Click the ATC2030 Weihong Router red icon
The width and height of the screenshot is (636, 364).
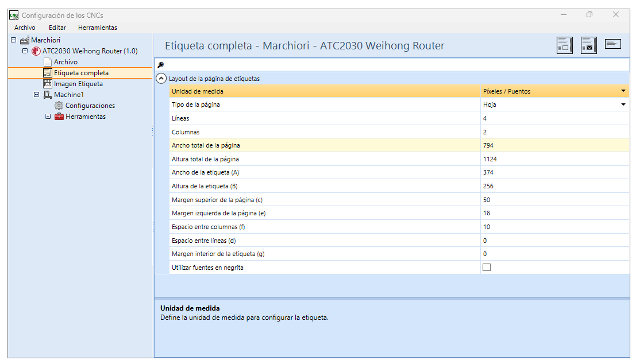36,51
